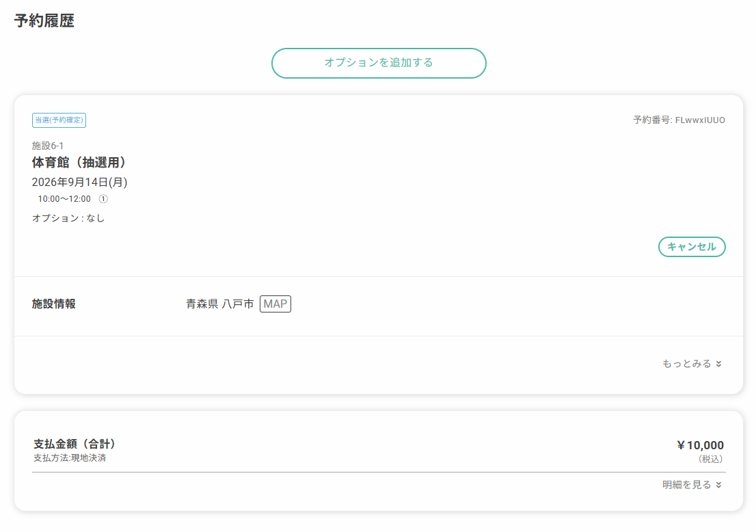Cancel the reservation with キャンセル button
The height and width of the screenshot is (532, 756).
click(691, 247)
